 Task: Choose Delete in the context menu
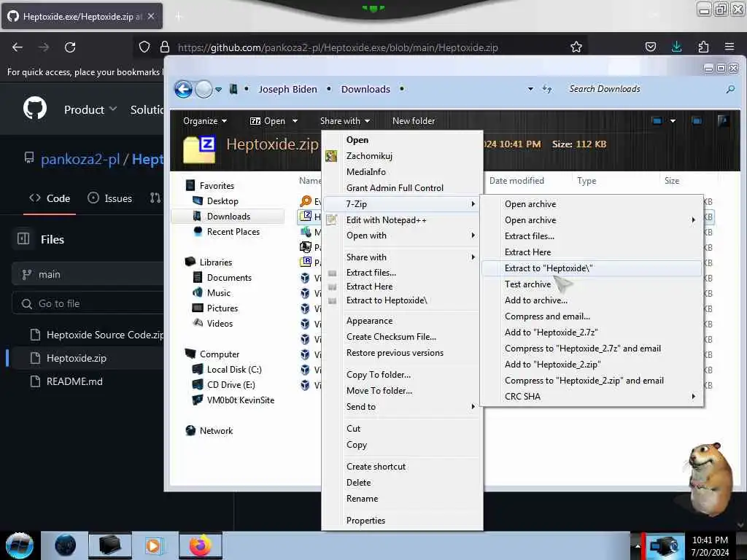(402, 483)
